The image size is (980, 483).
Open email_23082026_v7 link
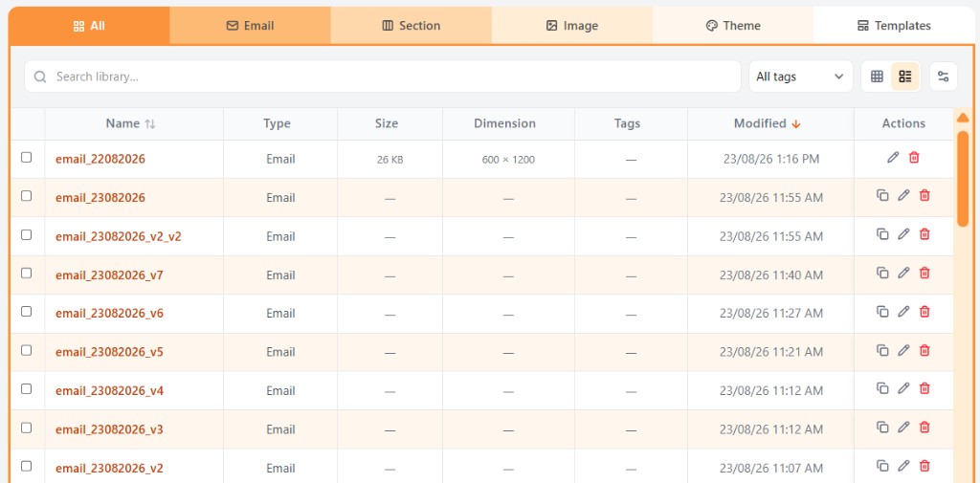[109, 274]
